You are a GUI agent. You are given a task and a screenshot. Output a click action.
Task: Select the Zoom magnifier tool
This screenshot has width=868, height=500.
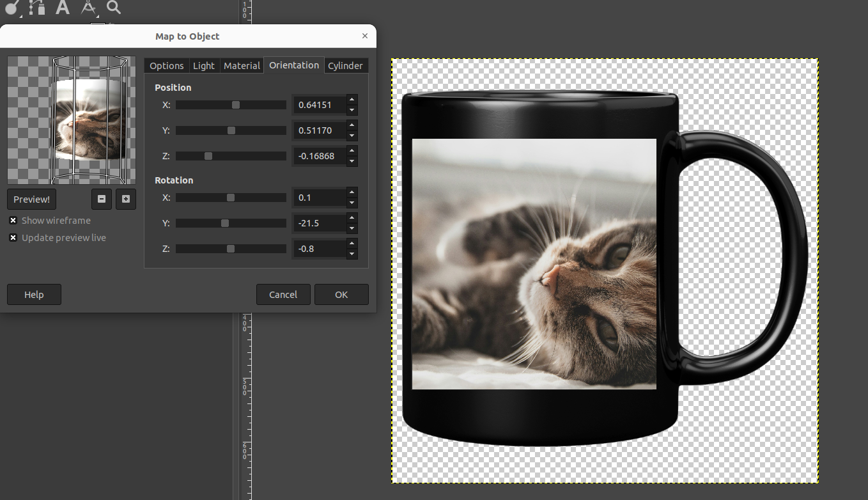pyautogui.click(x=113, y=8)
